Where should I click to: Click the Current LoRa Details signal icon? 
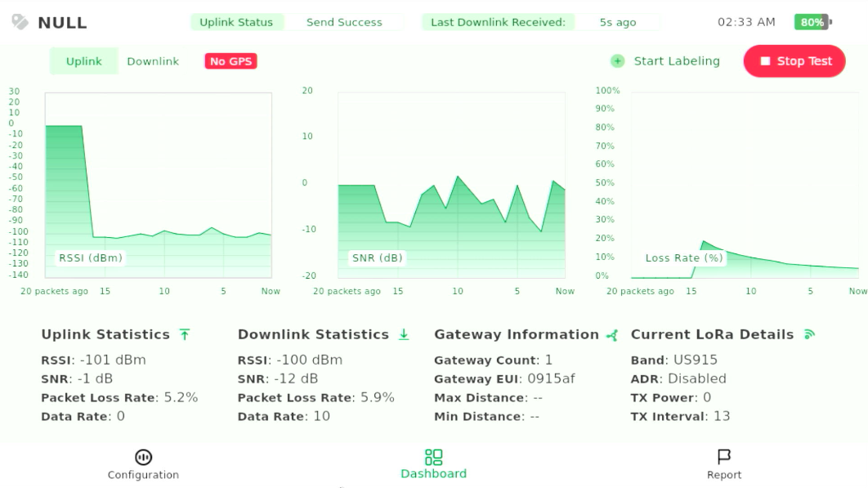[809, 334]
